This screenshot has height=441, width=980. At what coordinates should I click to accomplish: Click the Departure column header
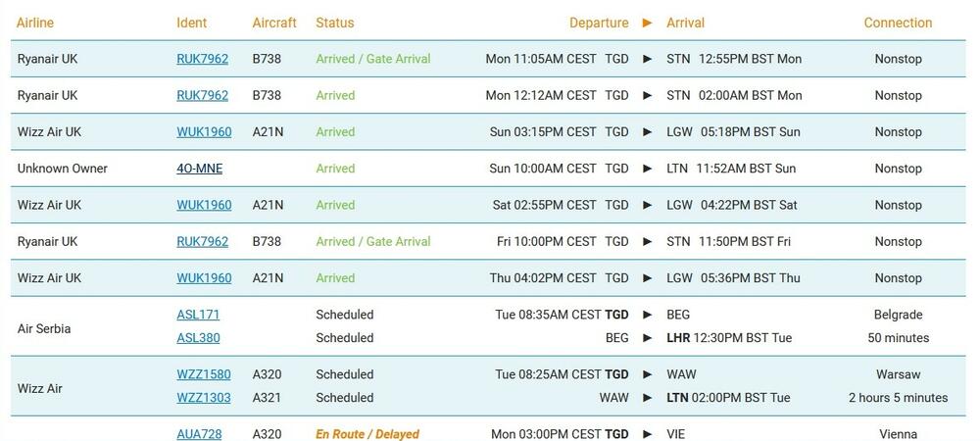coord(599,23)
